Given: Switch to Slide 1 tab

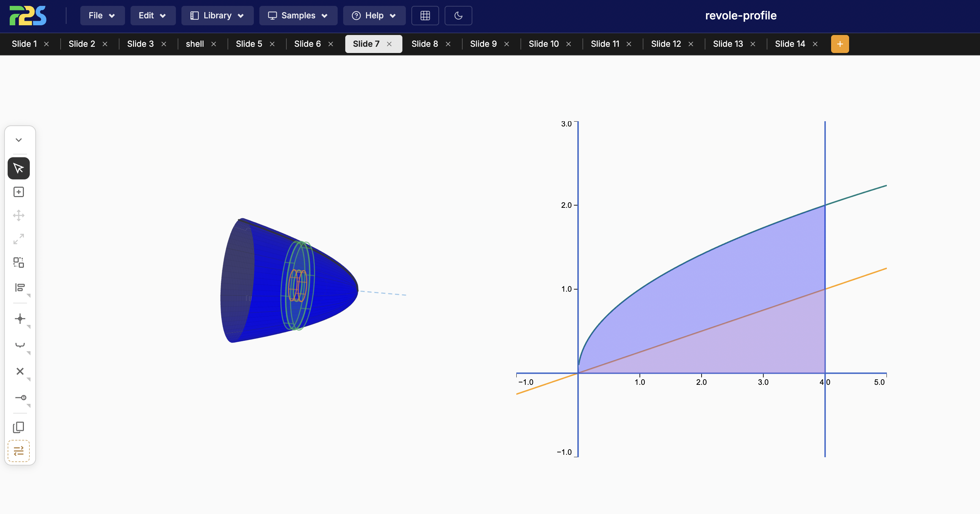Looking at the screenshot, I should (x=24, y=44).
